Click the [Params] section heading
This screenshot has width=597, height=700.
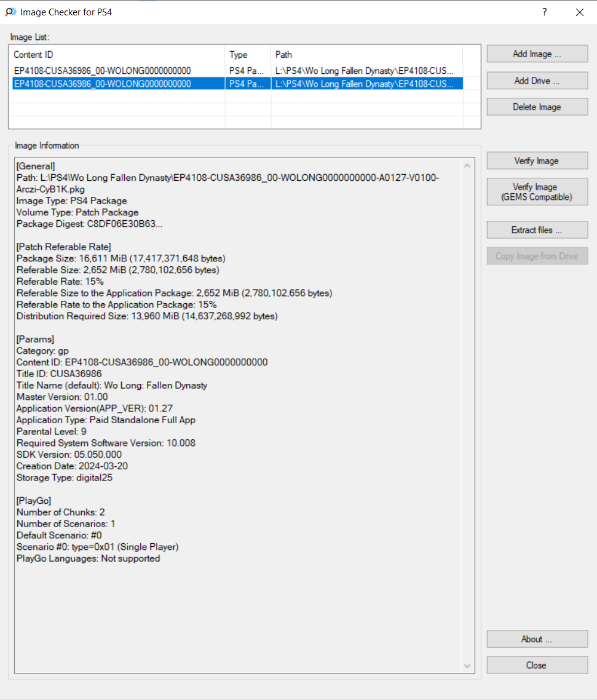point(35,340)
